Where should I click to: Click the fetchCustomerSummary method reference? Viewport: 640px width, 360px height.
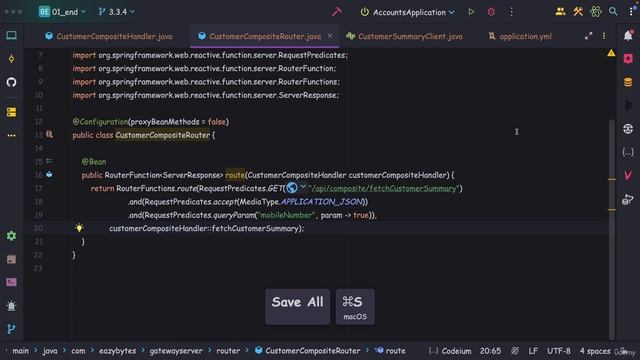256,228
